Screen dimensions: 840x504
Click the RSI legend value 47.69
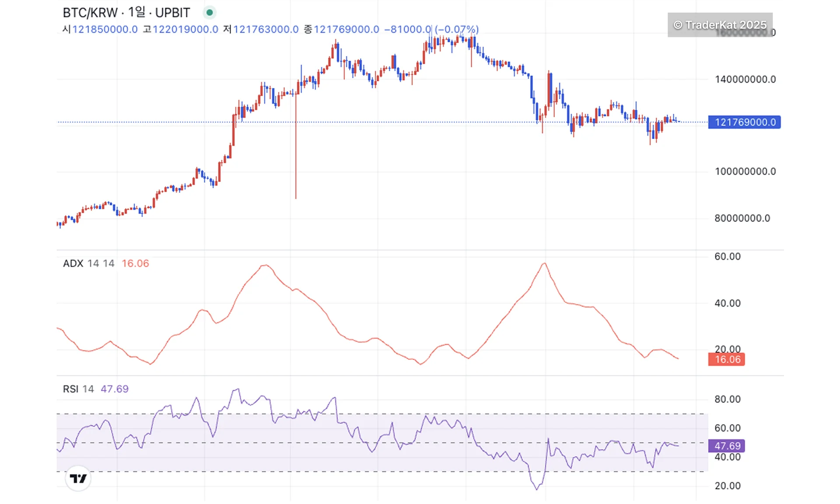click(115, 389)
